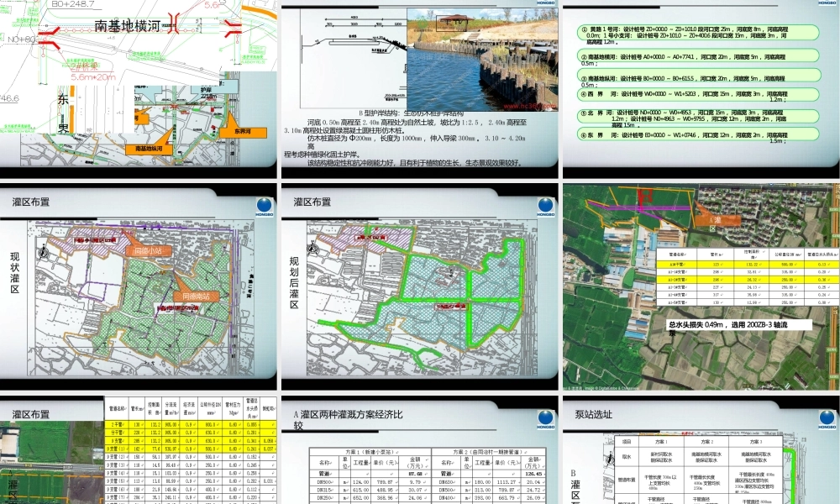Viewport: 840px width, 504px height.
Task: Click the 泵站选址 slide title
Action: point(593,414)
